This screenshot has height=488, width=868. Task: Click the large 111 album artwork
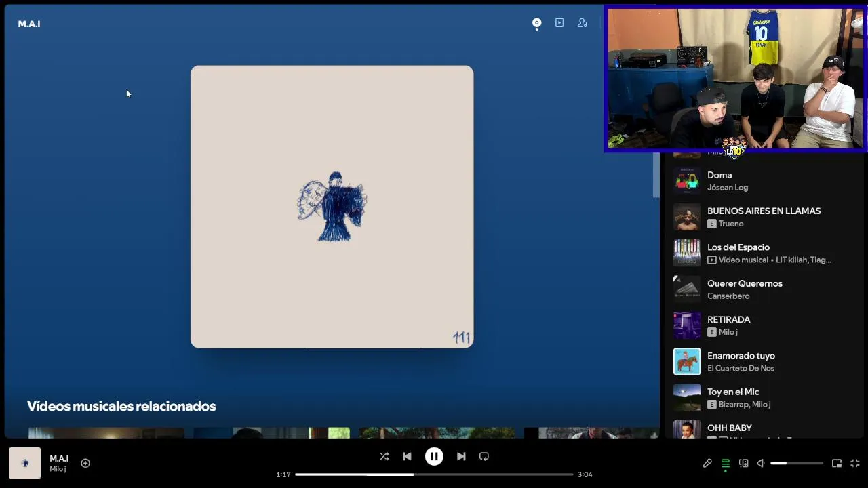pyautogui.click(x=332, y=207)
